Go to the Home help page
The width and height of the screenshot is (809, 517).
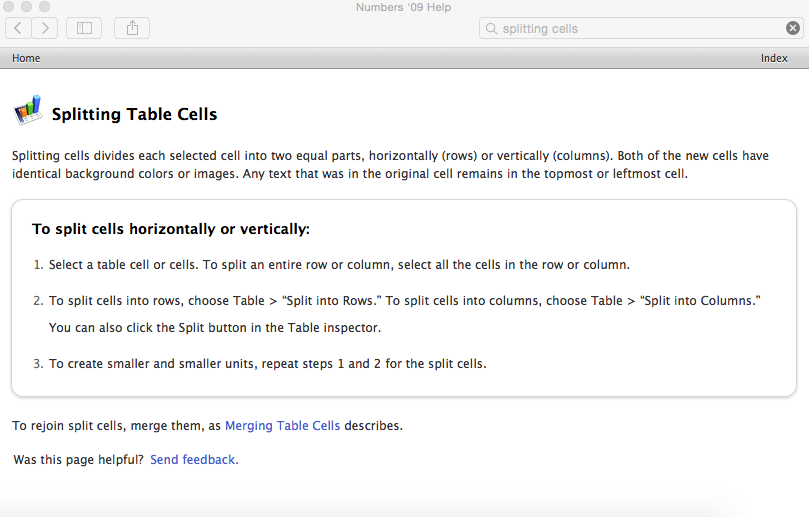click(x=26, y=58)
